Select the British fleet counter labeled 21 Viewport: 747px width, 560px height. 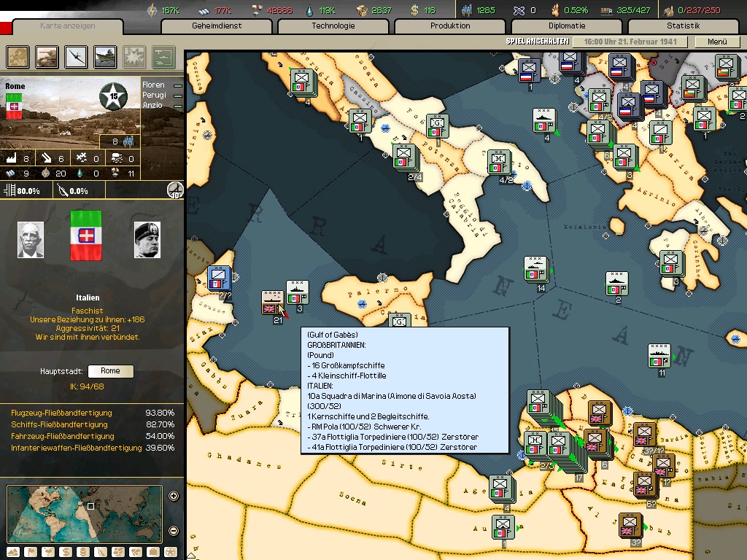click(272, 302)
